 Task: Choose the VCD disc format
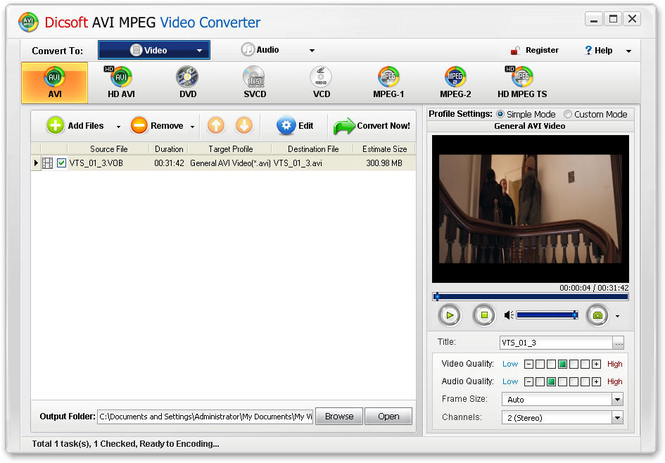coord(321,83)
